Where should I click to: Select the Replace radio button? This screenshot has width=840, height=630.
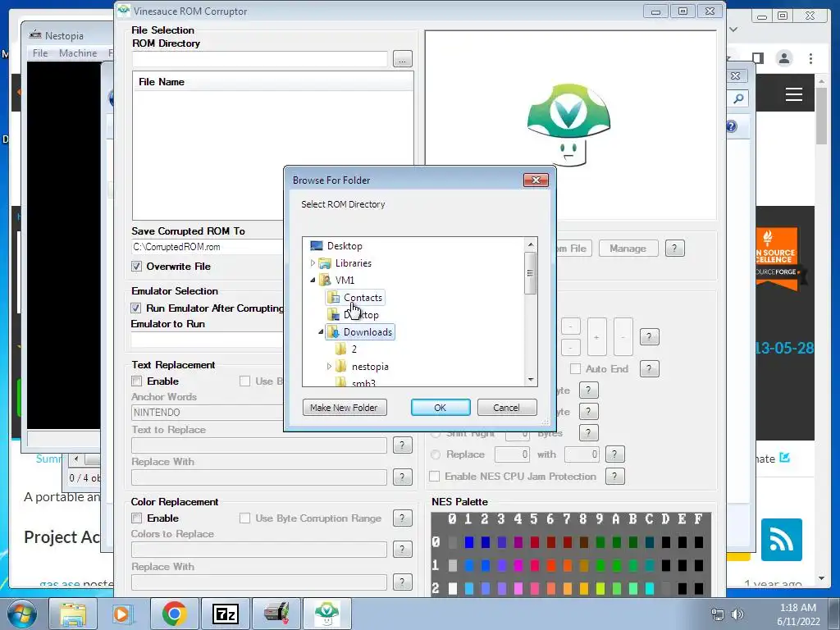[436, 454]
